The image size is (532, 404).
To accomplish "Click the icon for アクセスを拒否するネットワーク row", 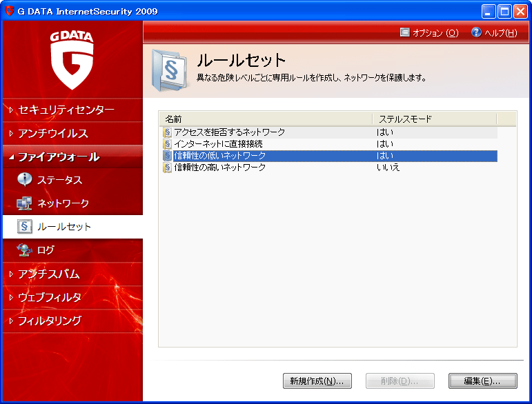I will click(x=167, y=132).
